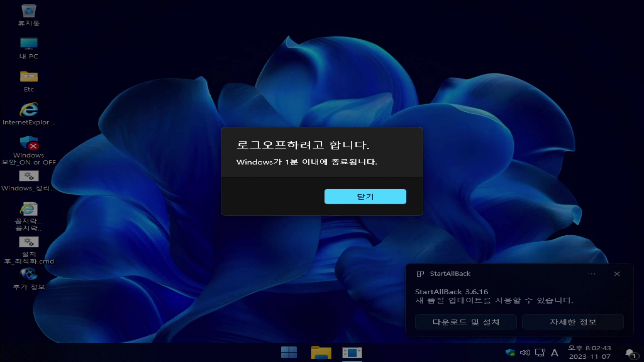Dismiss the StartAllBack notification with X
The image size is (644, 362).
pos(616,274)
